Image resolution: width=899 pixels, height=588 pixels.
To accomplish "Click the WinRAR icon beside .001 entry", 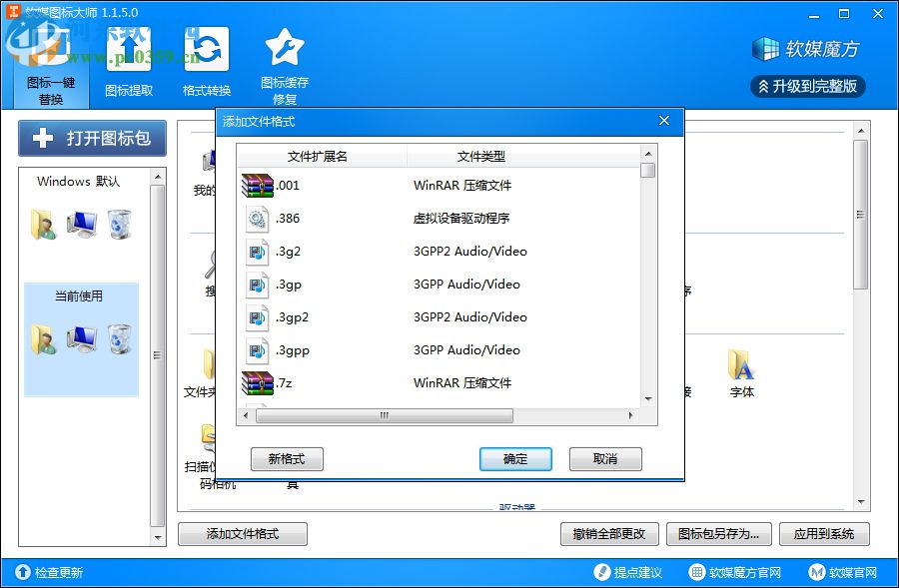I will pos(258,185).
